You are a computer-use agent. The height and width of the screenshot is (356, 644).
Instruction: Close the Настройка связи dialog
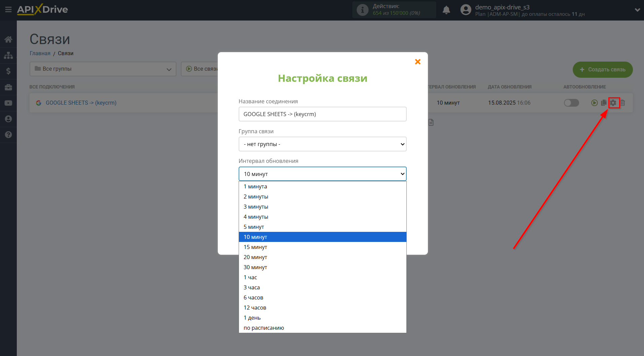tap(418, 62)
